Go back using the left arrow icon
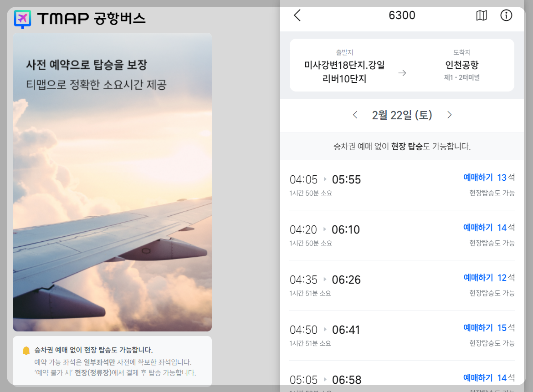 [x=297, y=15]
